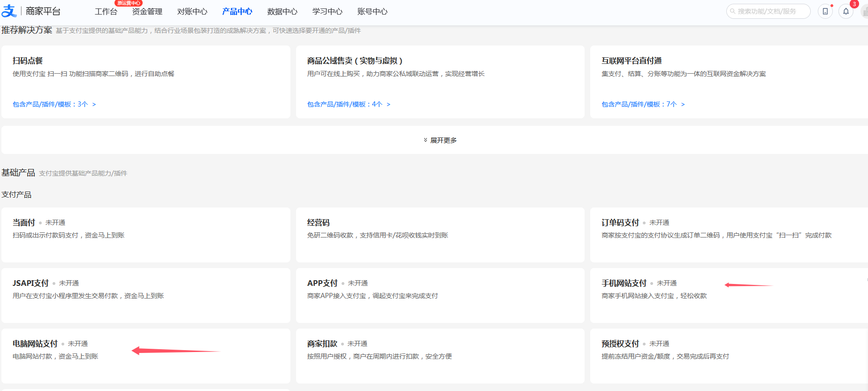Type in the 搜索功能/文档/服务 search box
The width and height of the screenshot is (868, 391).
(x=769, y=11)
